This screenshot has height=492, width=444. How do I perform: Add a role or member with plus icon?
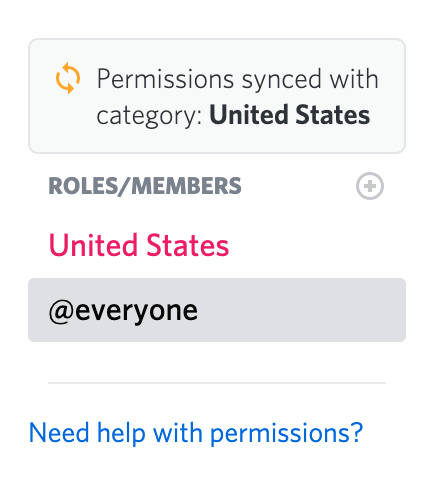click(x=370, y=186)
